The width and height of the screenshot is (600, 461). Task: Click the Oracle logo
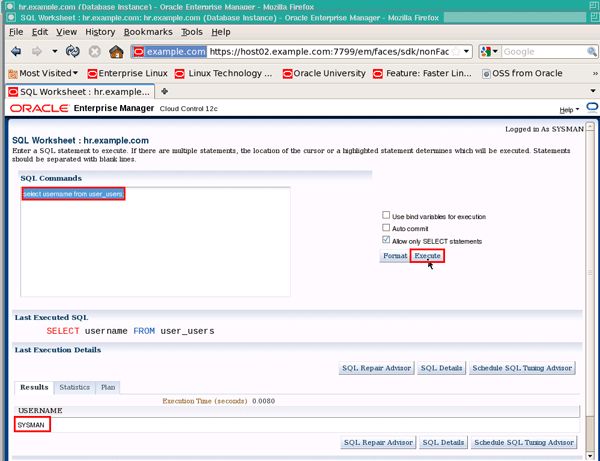coord(39,108)
